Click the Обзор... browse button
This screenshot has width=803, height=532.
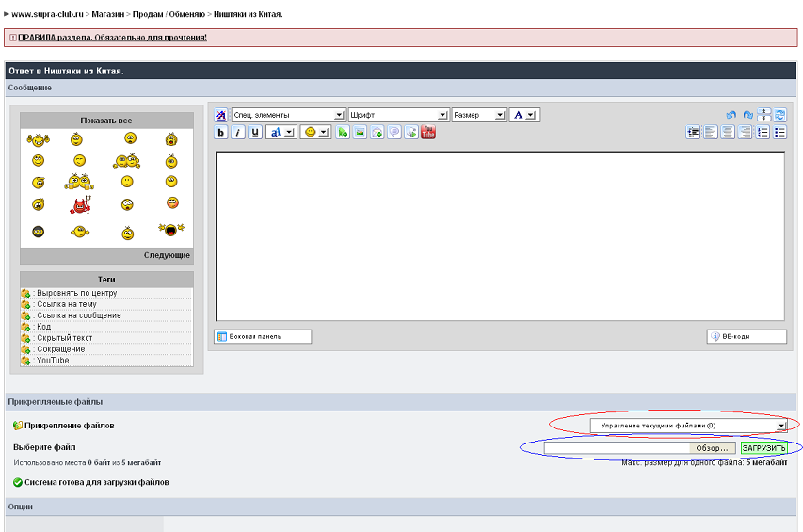[713, 448]
